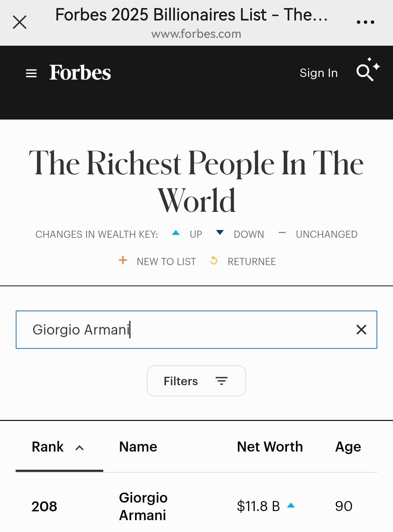Clear the Giorgio Armani search text
This screenshot has width=393, height=532.
[x=361, y=330]
